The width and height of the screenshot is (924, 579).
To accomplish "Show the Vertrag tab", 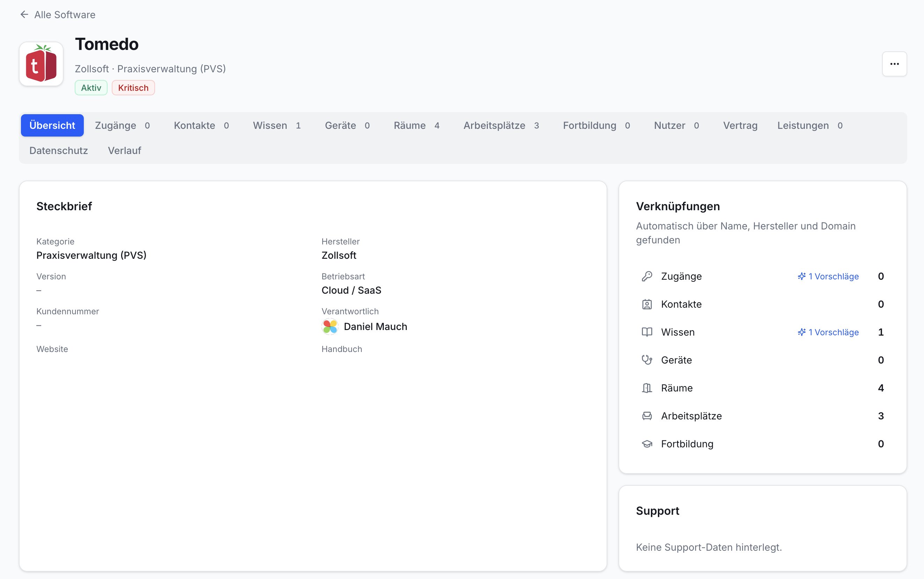I will pos(740,125).
